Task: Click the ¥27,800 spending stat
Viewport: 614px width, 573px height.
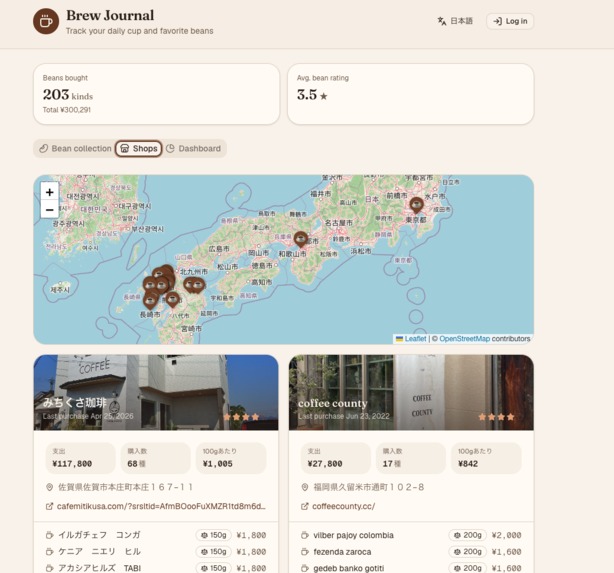Action: point(336,458)
